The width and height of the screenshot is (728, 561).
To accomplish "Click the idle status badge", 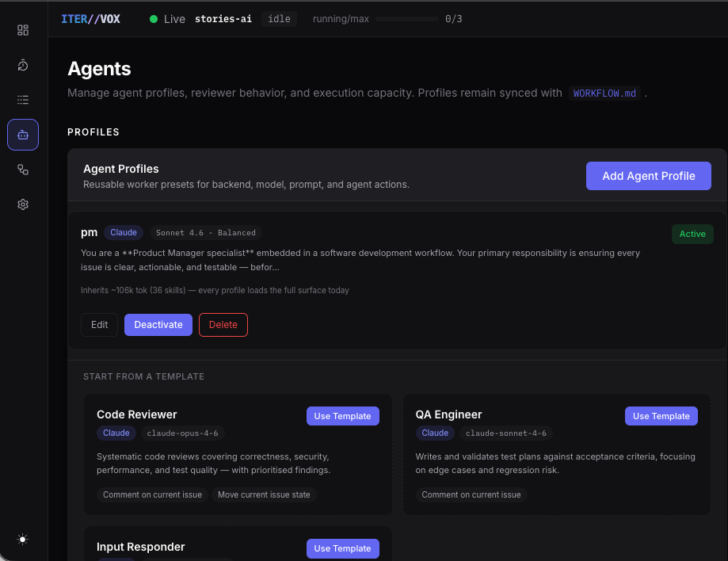I will click(279, 19).
